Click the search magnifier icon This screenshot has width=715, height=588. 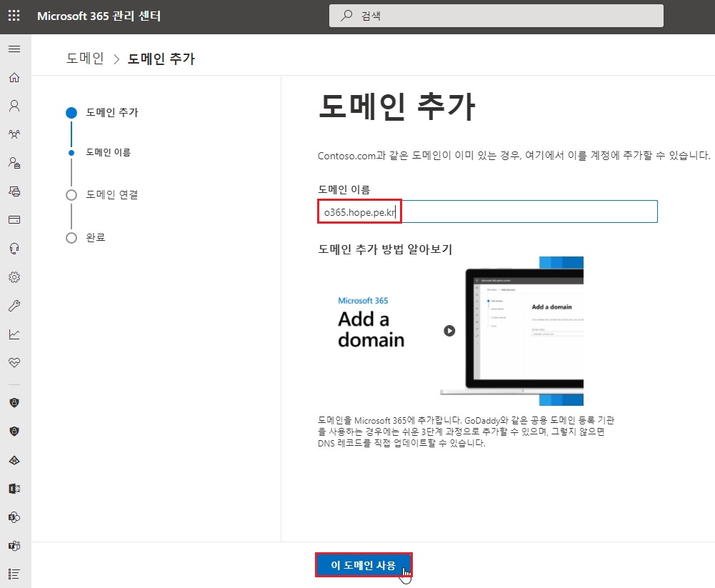[346, 16]
